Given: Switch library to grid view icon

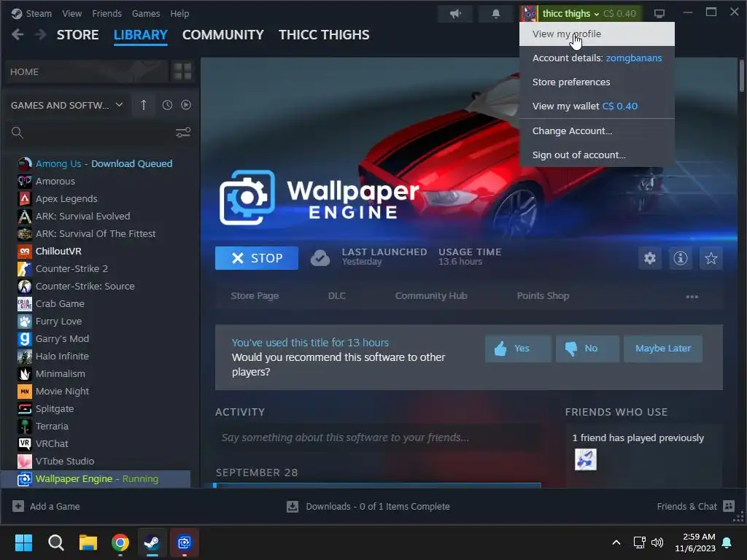Looking at the screenshot, I should (182, 72).
